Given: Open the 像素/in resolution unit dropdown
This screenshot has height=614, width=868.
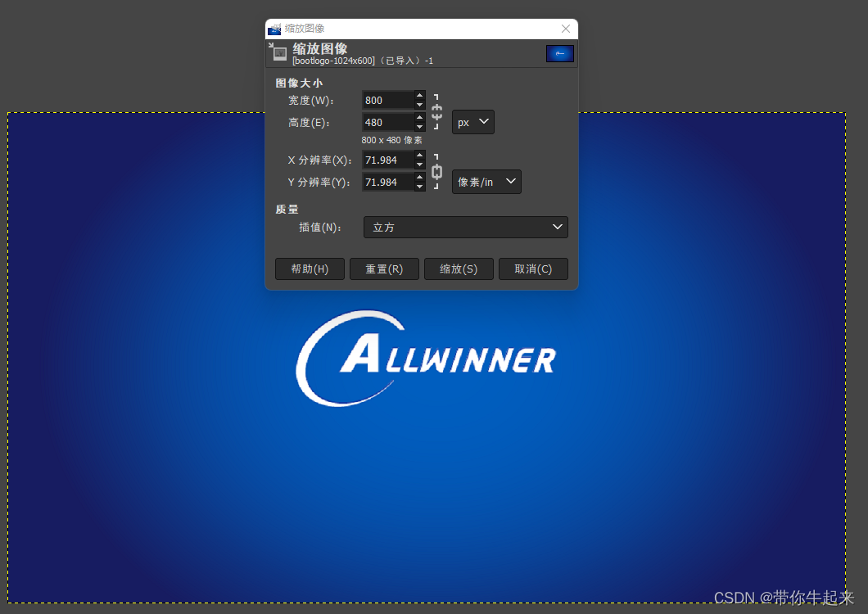Looking at the screenshot, I should point(486,182).
